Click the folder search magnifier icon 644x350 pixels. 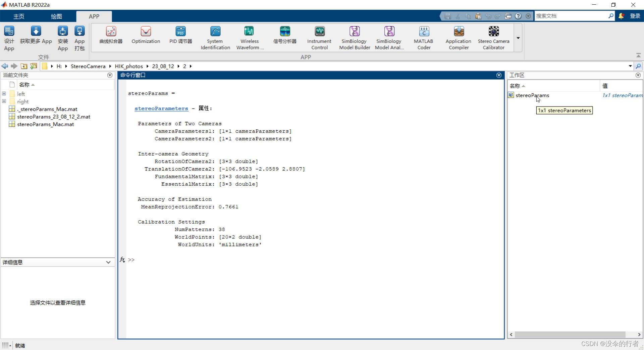click(638, 66)
